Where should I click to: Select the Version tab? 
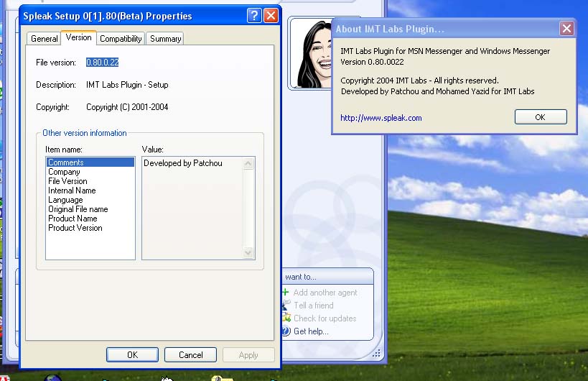tap(79, 37)
